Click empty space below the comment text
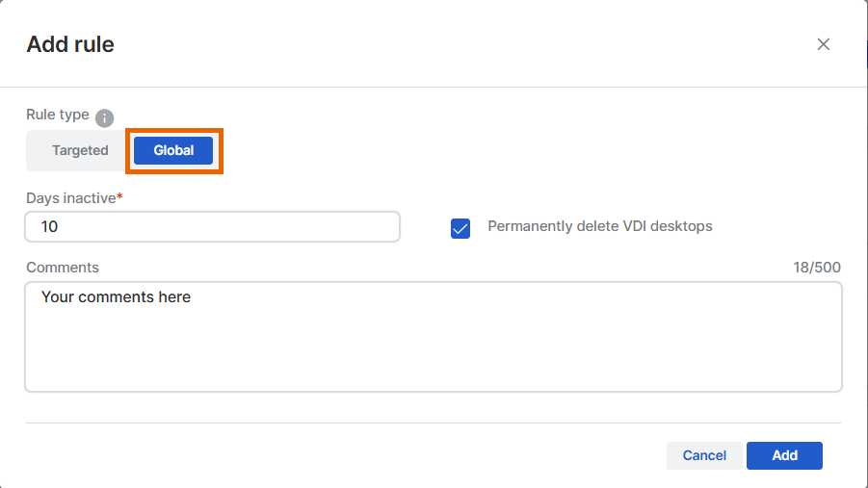Screen dimensions: 868x488 [434, 356]
